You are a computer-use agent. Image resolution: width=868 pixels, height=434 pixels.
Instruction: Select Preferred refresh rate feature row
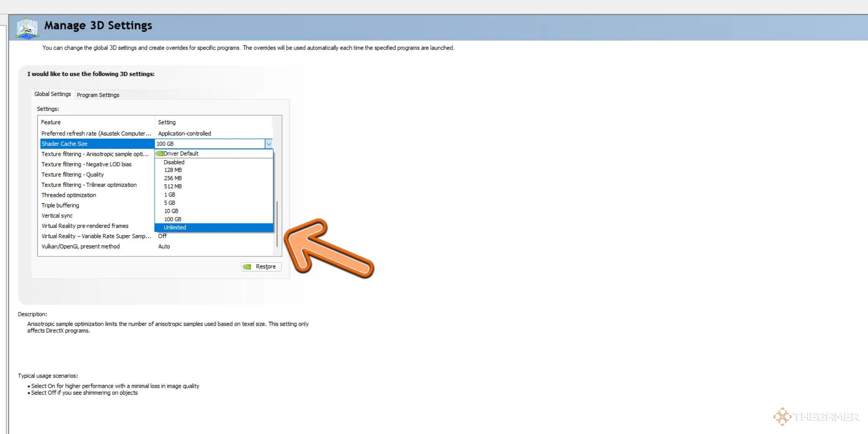(96, 133)
